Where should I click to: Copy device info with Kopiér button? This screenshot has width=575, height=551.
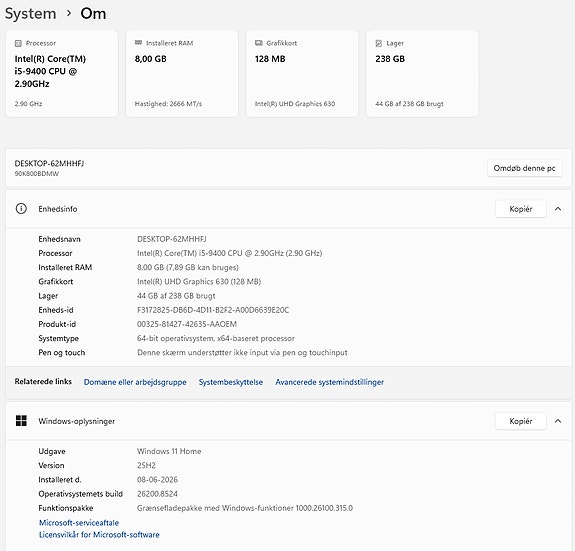click(x=521, y=209)
